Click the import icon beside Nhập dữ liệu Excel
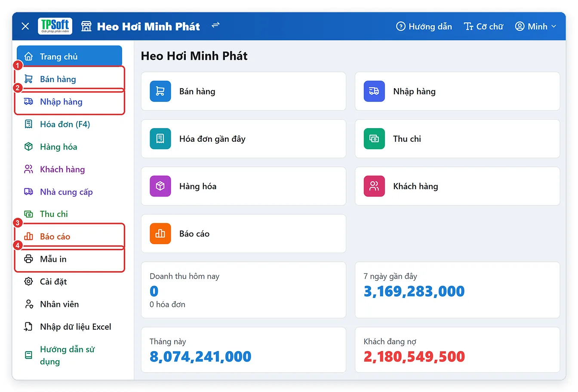578x392 pixels. tap(28, 327)
